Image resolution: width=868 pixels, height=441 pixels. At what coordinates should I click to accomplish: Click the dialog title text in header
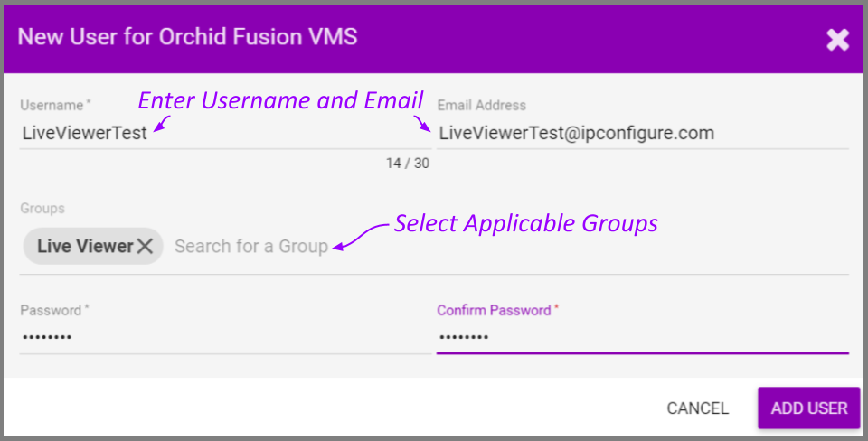point(187,38)
